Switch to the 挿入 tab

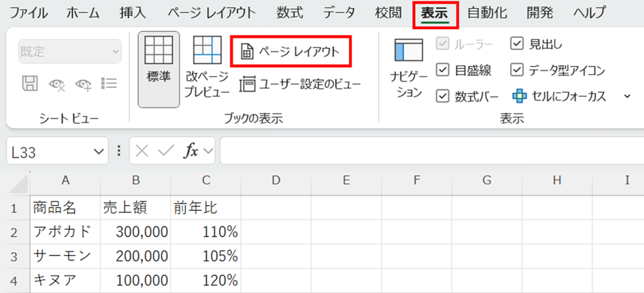pos(132,12)
